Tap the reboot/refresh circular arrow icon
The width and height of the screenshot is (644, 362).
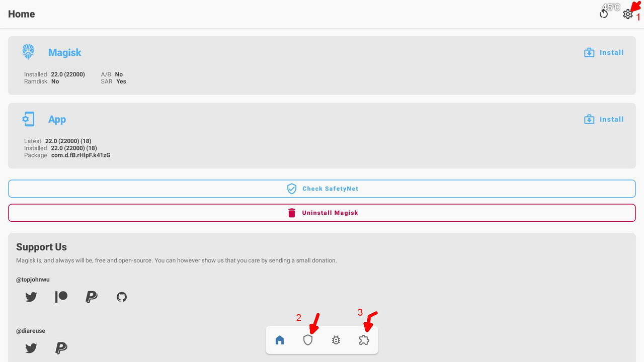[x=604, y=15]
